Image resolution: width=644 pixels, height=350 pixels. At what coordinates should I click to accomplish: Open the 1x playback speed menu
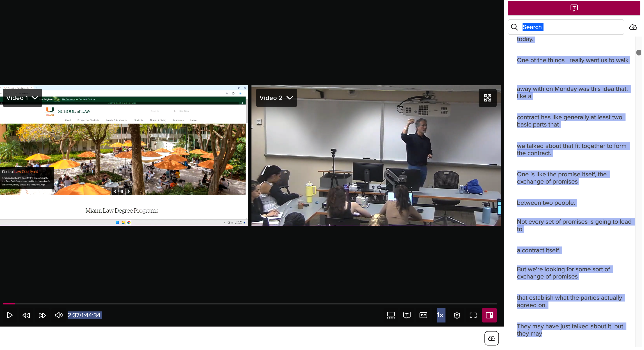click(x=441, y=315)
